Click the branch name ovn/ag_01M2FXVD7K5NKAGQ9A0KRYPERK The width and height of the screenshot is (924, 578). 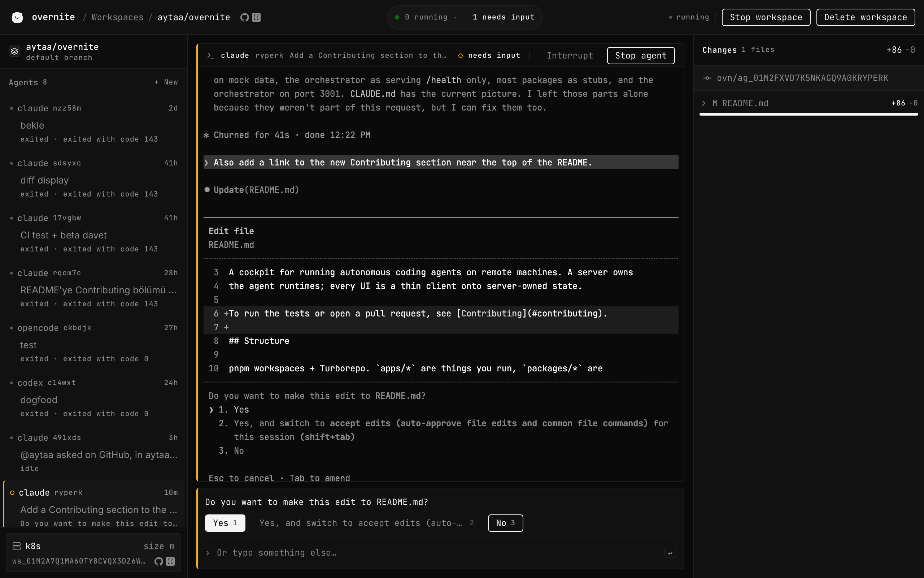[803, 78]
